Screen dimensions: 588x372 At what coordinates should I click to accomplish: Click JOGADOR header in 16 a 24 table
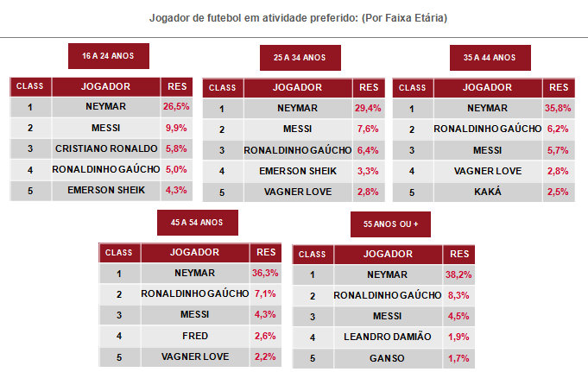pyautogui.click(x=105, y=86)
